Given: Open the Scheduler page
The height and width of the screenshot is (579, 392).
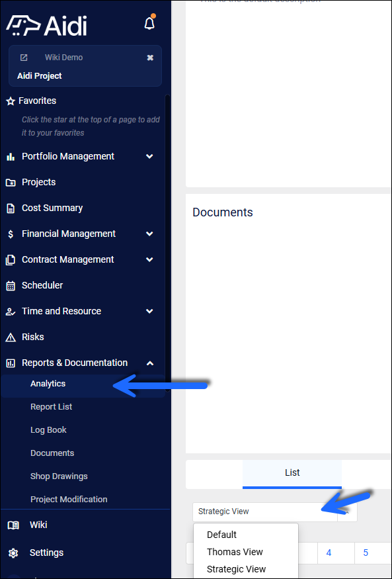Looking at the screenshot, I should pos(42,285).
